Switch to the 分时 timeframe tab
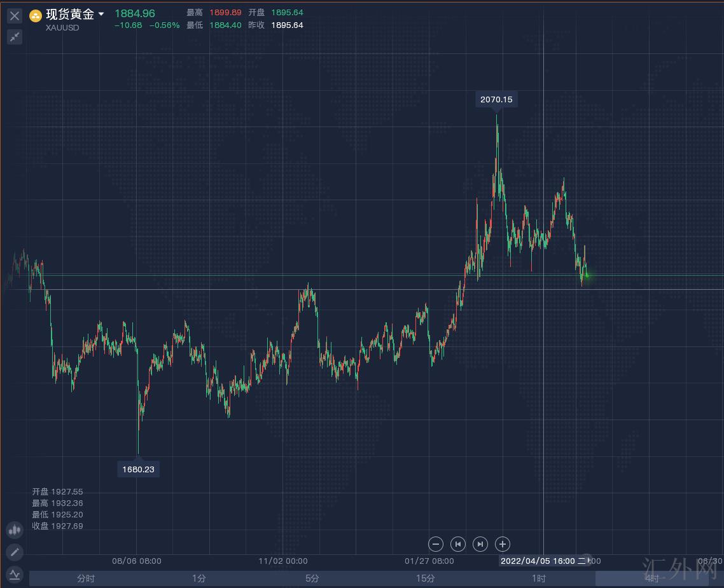 [86, 578]
